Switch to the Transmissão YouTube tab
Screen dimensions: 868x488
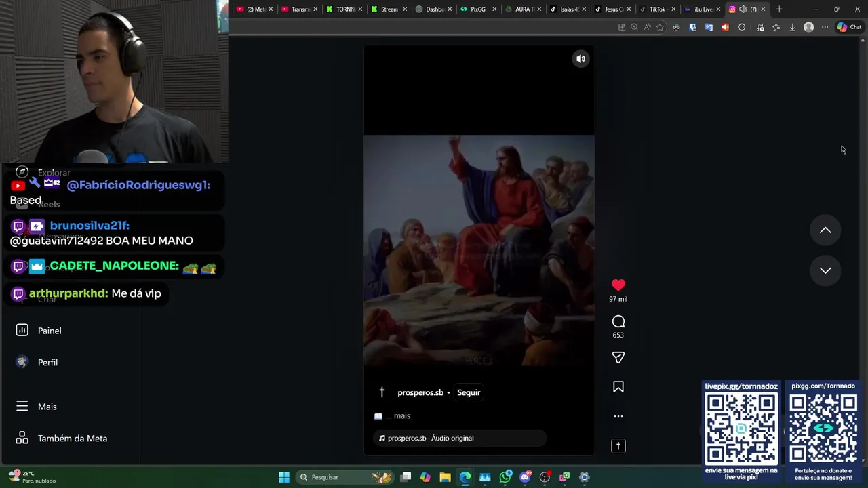coord(299,9)
